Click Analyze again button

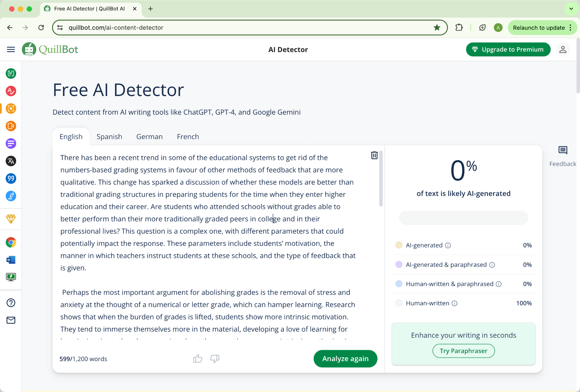pyautogui.click(x=345, y=359)
